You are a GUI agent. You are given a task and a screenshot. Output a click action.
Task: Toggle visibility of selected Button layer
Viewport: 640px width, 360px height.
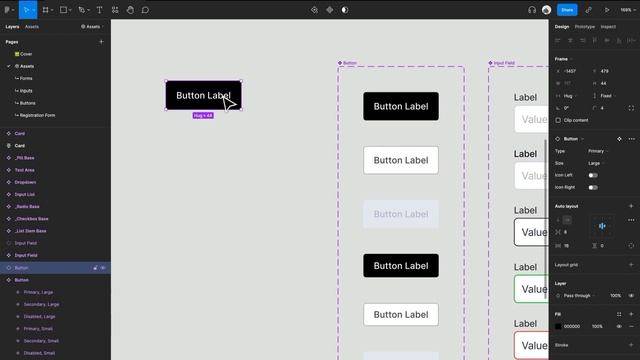tap(103, 268)
